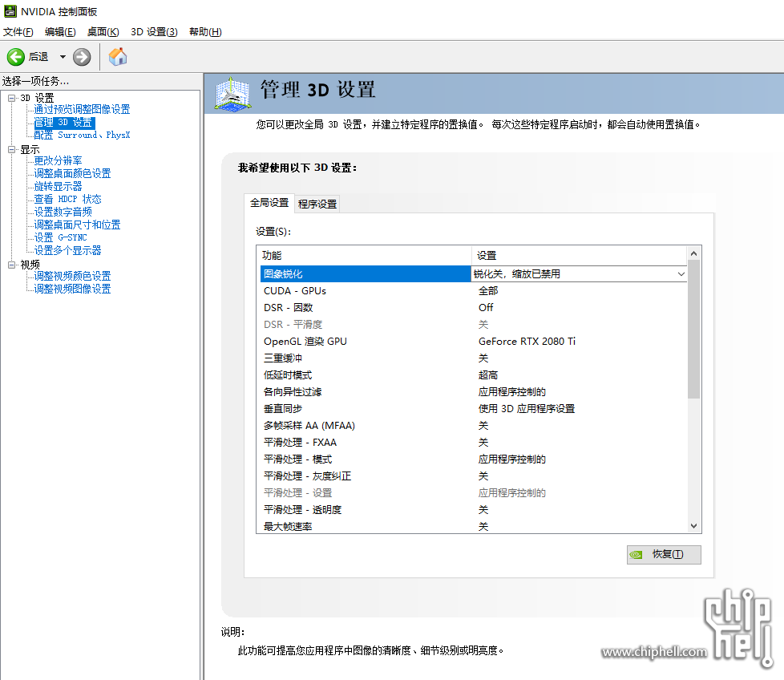The height and width of the screenshot is (680, 784).
Task: Select the OpenGL 渲染 GPU row
Action: [474, 342]
